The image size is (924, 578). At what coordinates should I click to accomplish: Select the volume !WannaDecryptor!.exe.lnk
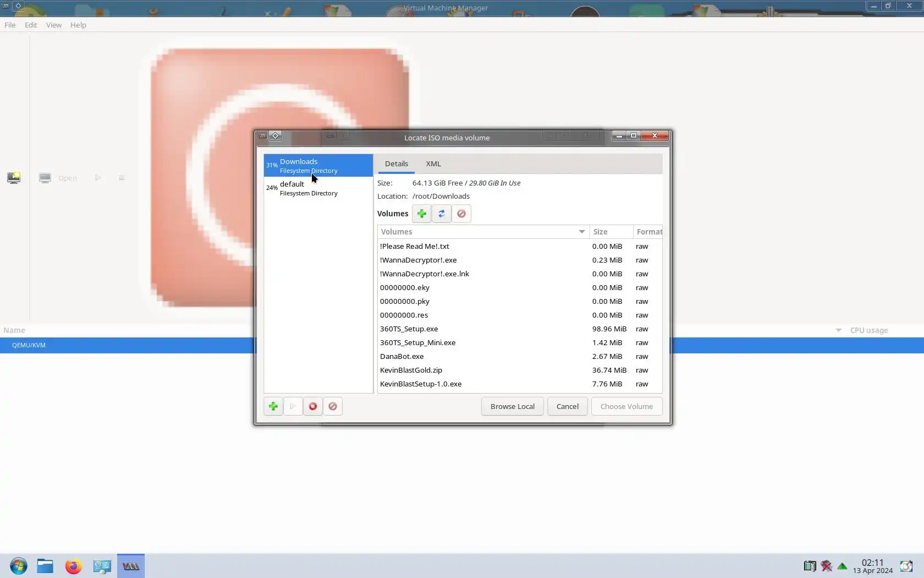click(520, 274)
